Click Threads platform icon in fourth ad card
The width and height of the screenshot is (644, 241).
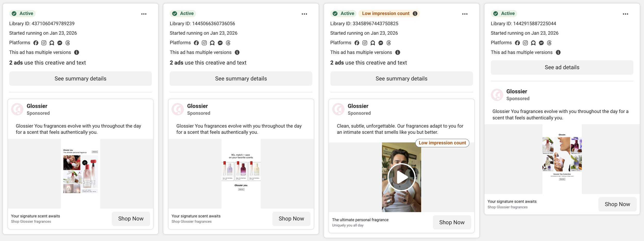point(549,43)
